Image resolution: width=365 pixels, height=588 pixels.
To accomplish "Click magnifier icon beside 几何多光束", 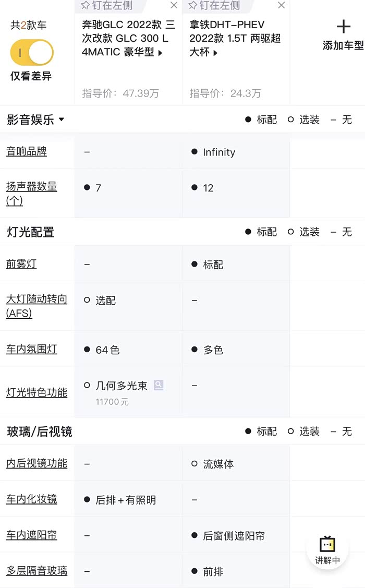I will pos(159,386).
